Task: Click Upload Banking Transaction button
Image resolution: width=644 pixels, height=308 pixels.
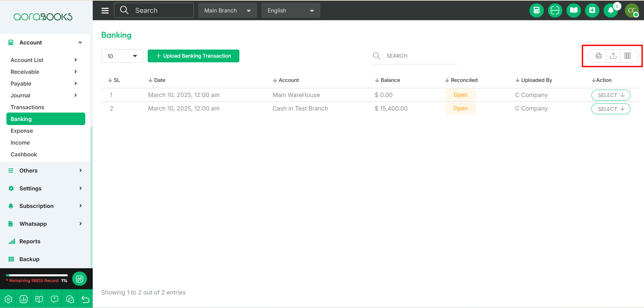Action: click(194, 56)
